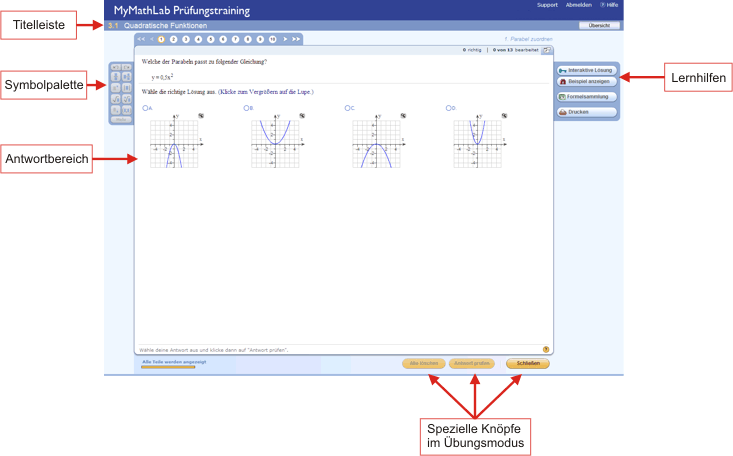Insert a fraction from the symbol palette
Screen dimensions: 733x456
pyautogui.click(x=115, y=77)
